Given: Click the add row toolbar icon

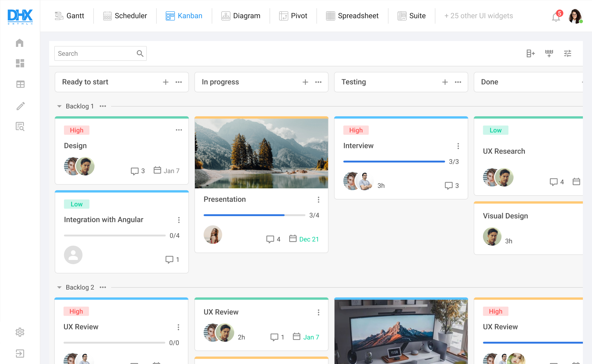Looking at the screenshot, I should click(x=549, y=53).
